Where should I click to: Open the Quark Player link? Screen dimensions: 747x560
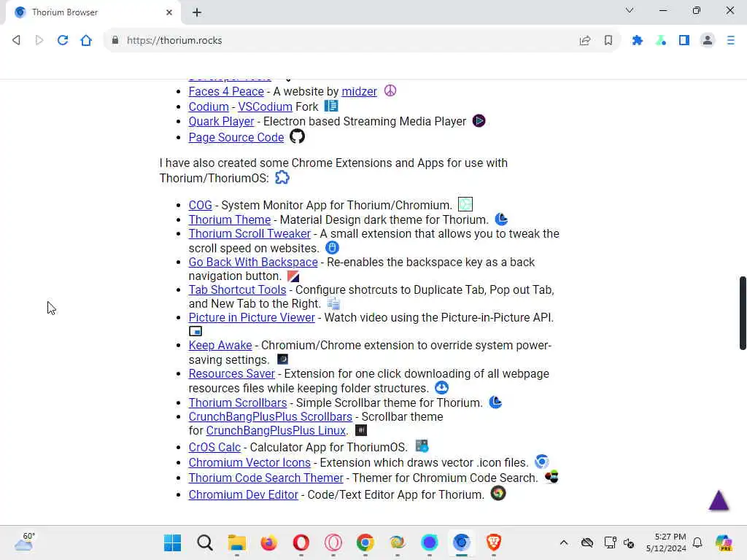222,122
